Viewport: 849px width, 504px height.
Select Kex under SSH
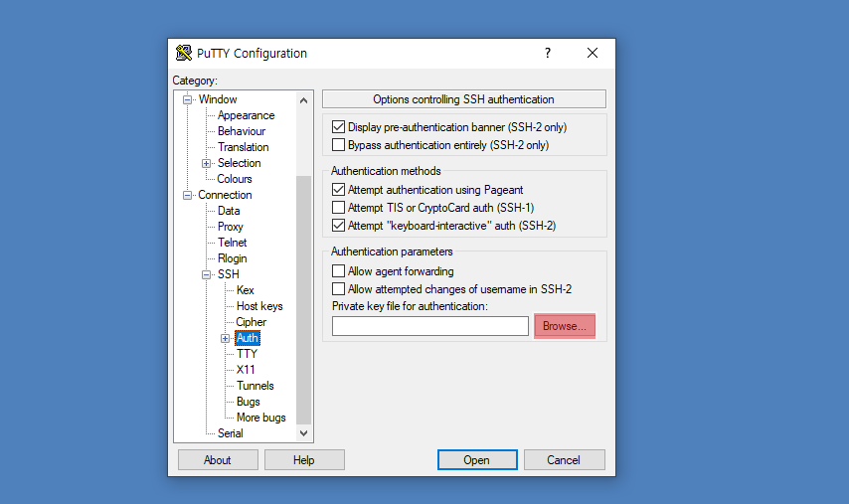(246, 290)
